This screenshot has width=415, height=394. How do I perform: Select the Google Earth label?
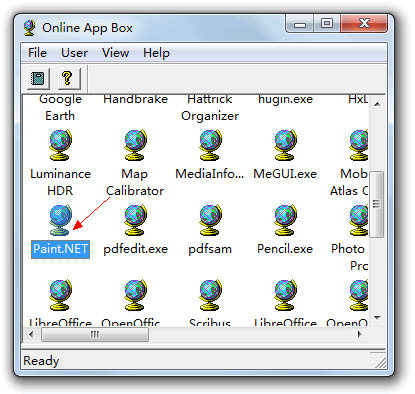60,107
